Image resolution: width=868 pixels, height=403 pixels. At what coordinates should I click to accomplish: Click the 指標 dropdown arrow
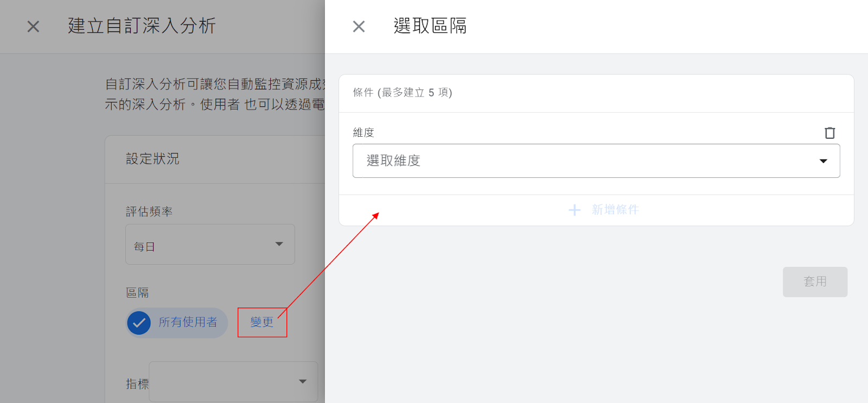pos(303,381)
